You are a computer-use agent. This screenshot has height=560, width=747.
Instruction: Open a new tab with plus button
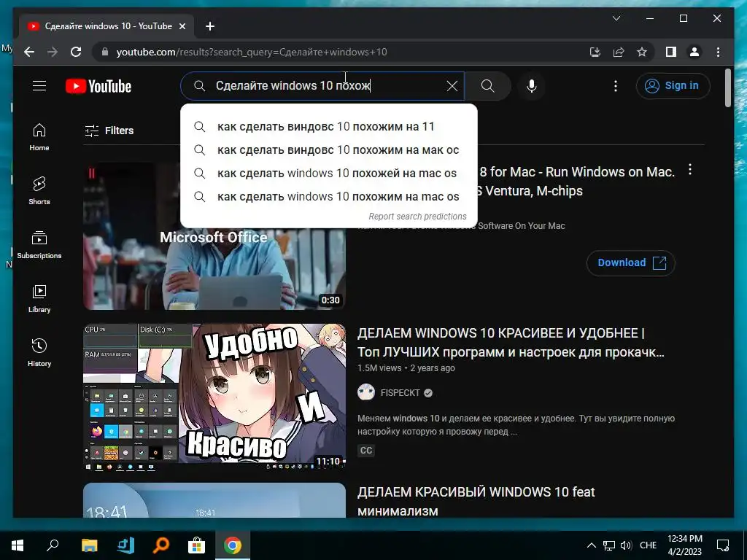pos(210,26)
